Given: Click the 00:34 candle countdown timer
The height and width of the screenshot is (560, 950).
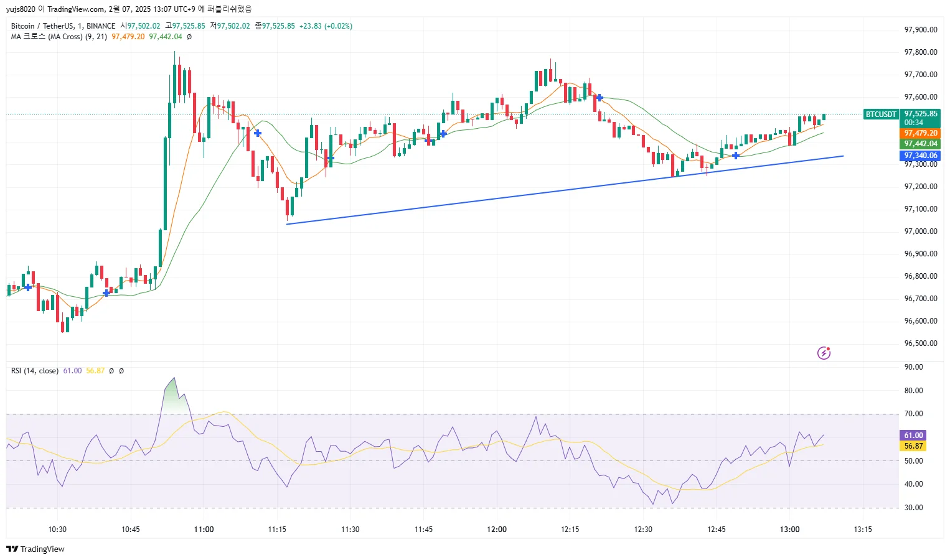Looking at the screenshot, I should pos(913,123).
